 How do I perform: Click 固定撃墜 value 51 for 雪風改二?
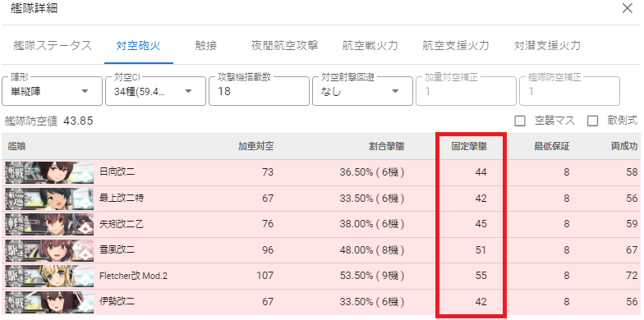(481, 250)
